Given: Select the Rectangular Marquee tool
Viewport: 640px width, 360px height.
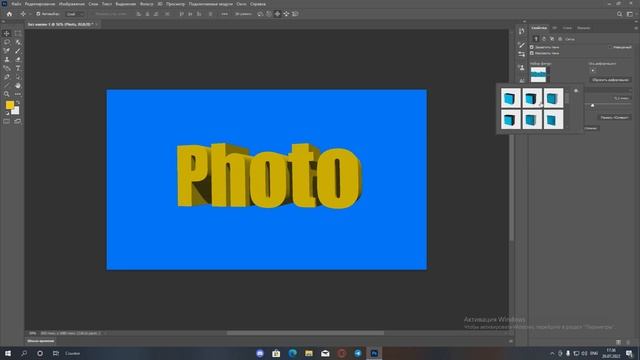Looking at the screenshot, I should click(18, 33).
